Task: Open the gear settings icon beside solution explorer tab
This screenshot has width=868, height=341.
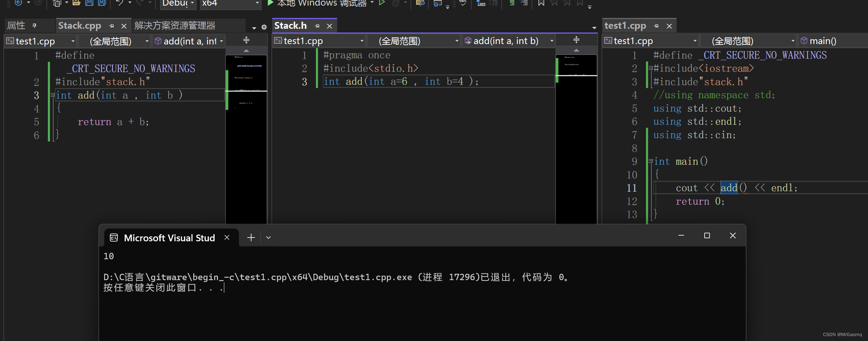Action: pos(264,27)
